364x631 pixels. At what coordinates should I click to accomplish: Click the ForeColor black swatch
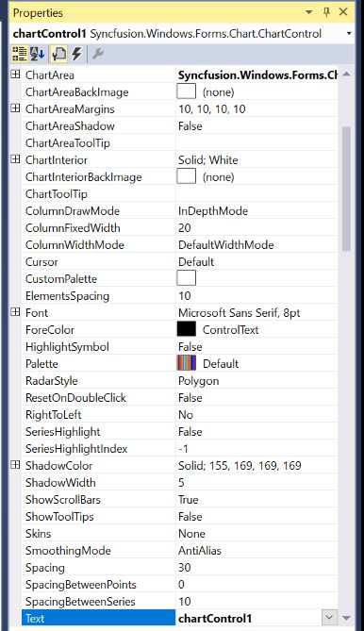point(186,329)
